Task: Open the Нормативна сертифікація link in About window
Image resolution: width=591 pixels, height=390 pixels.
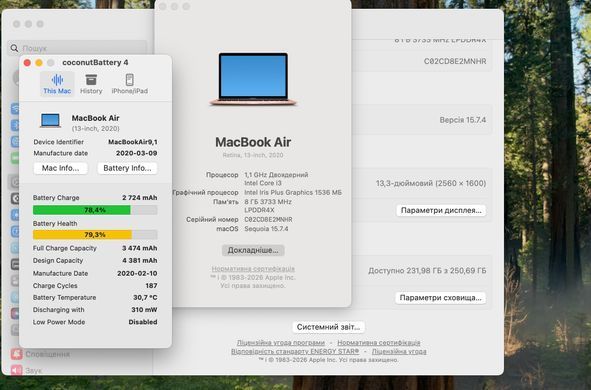Action: click(x=253, y=269)
